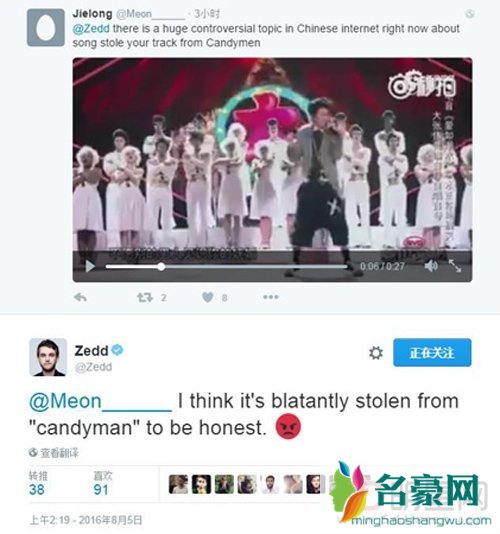500x534 pixels.
Task: Click the first liker avatar thumbnail
Action: (x=178, y=484)
